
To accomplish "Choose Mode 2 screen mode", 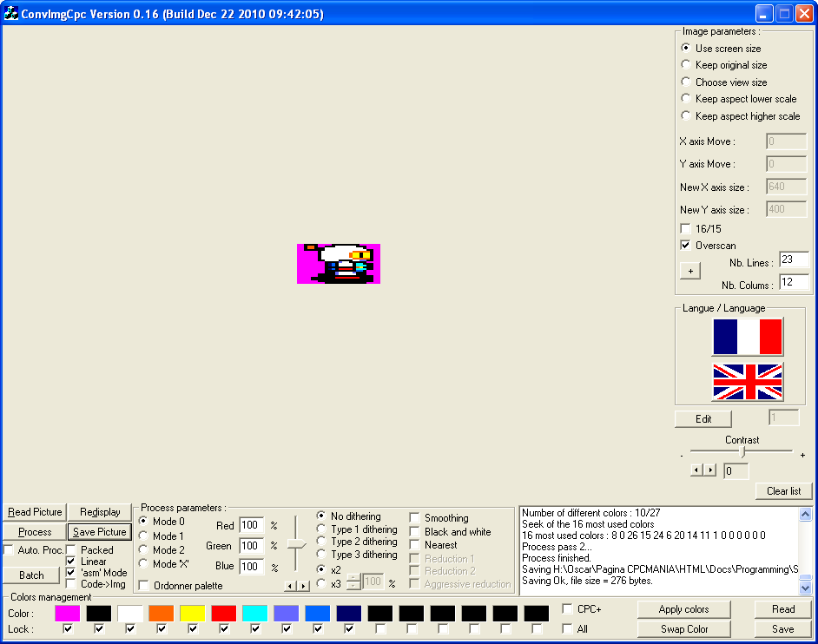I will pyautogui.click(x=143, y=549).
